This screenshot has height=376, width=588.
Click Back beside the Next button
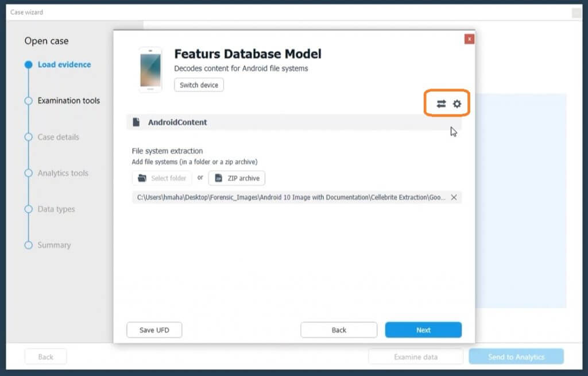[339, 330]
